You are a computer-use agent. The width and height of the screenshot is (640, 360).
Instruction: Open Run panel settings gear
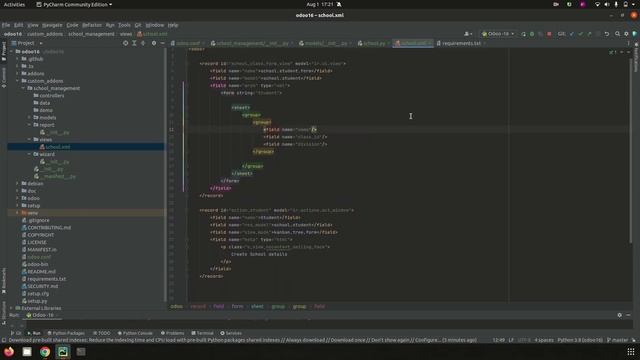pos(620,315)
